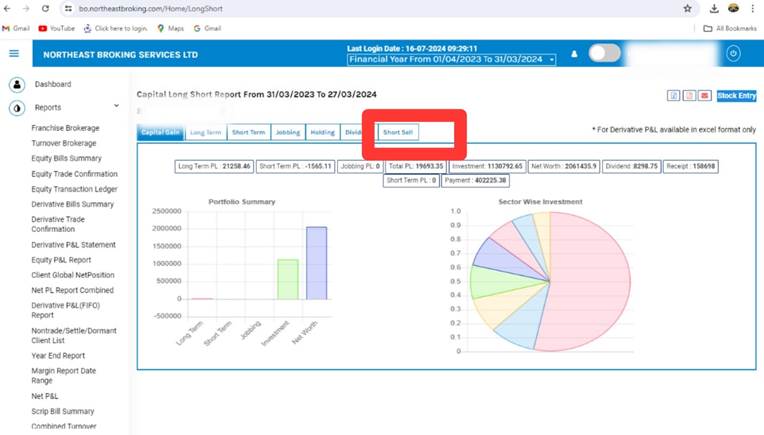The image size is (764, 435).
Task: Toggle the header switch
Action: click(x=604, y=53)
